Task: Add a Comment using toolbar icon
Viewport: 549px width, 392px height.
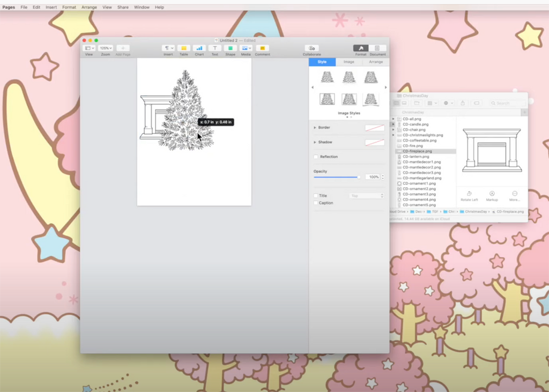Action: [262, 48]
